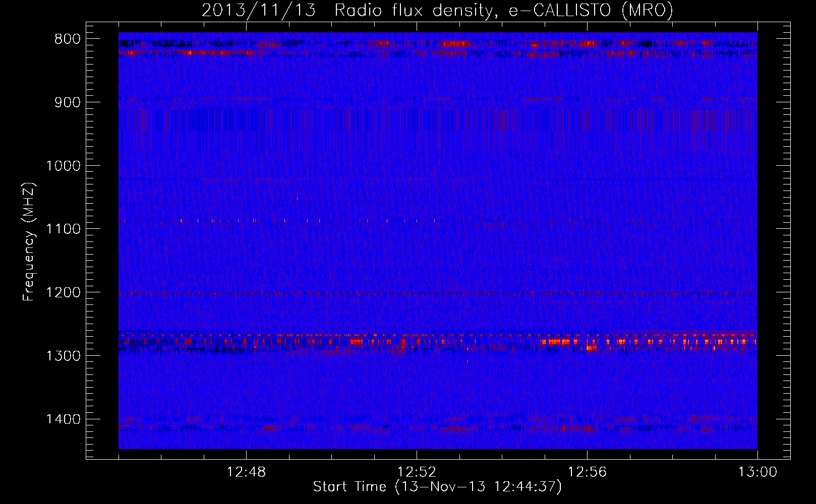Select the 1300 frequency tick label
The height and width of the screenshot is (504, 816).
63,356
